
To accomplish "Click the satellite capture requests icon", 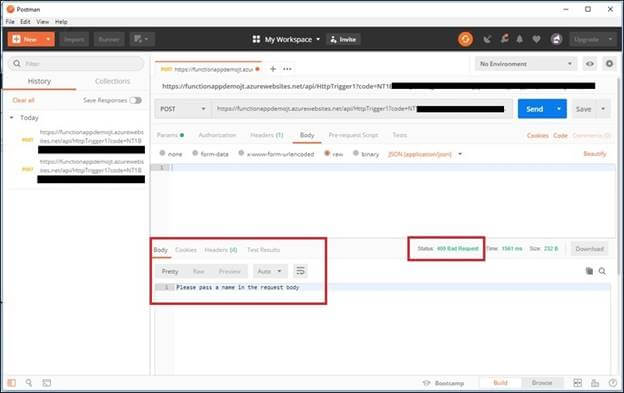I will click(487, 39).
